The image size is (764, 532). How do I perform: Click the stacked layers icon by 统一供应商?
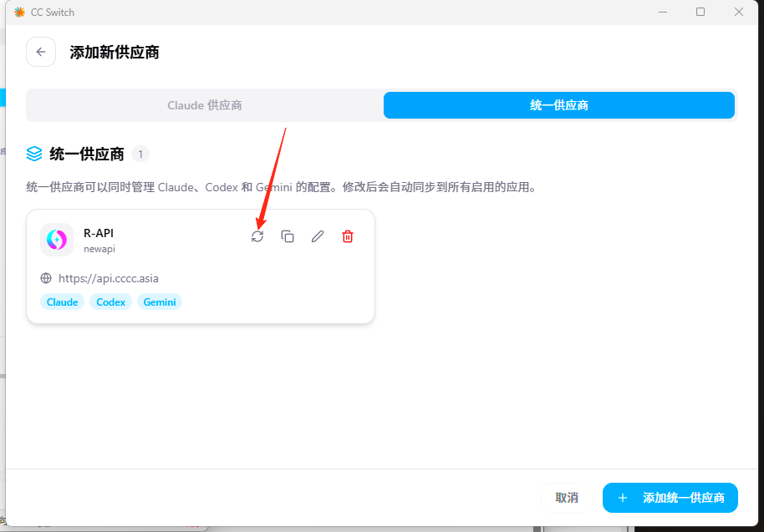coord(34,154)
